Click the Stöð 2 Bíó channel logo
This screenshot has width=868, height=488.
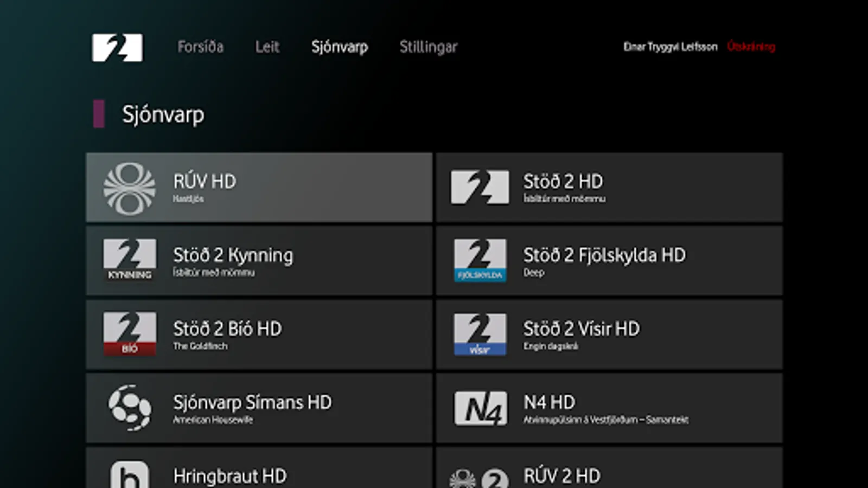[130, 334]
